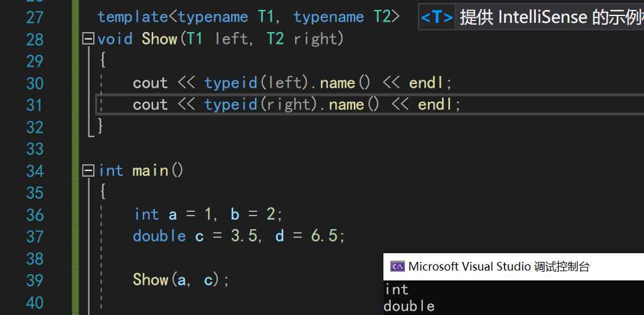This screenshot has width=644, height=315.
Task: Click 'endl' on line 31
Action: (x=435, y=105)
